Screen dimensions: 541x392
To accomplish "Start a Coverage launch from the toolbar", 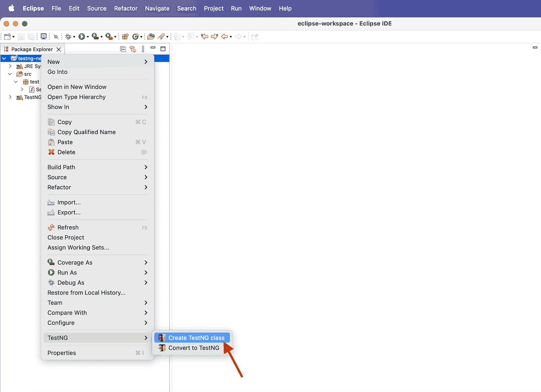I will (95, 36).
